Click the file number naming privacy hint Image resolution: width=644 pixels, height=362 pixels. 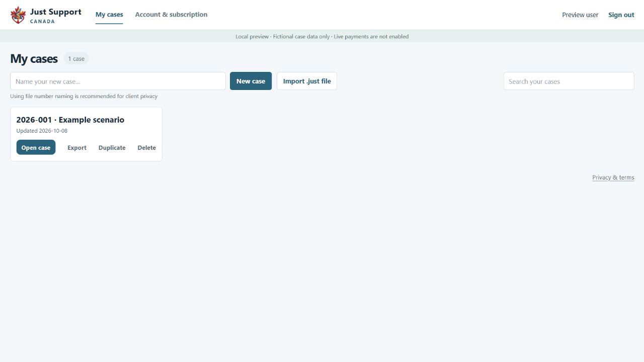point(84,96)
